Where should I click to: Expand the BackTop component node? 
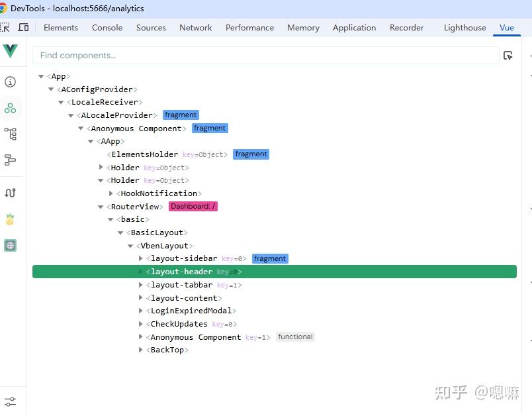click(x=140, y=350)
